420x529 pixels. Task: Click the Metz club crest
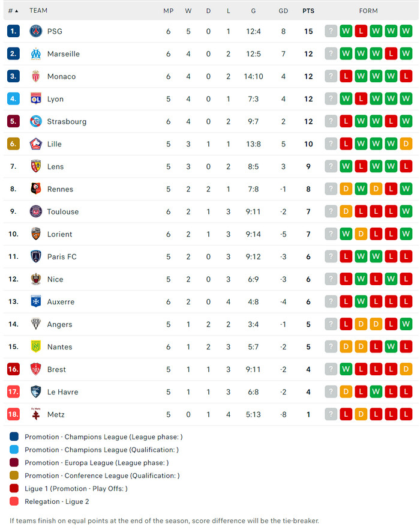click(36, 414)
